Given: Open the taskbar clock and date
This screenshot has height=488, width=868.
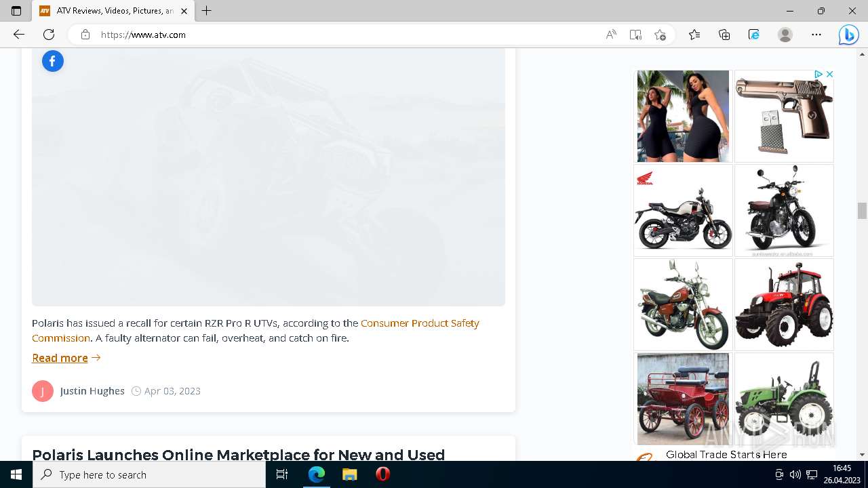Looking at the screenshot, I should tap(842, 474).
